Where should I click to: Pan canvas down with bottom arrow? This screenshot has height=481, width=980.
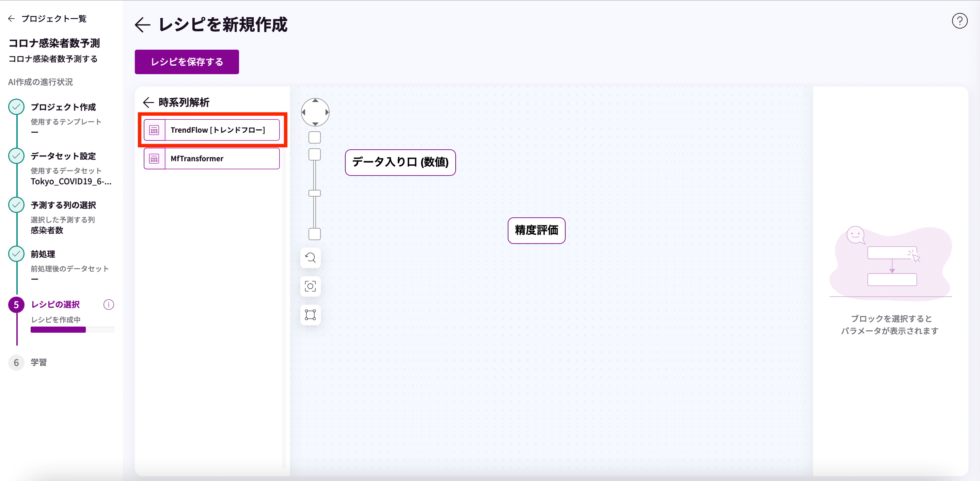[x=315, y=124]
